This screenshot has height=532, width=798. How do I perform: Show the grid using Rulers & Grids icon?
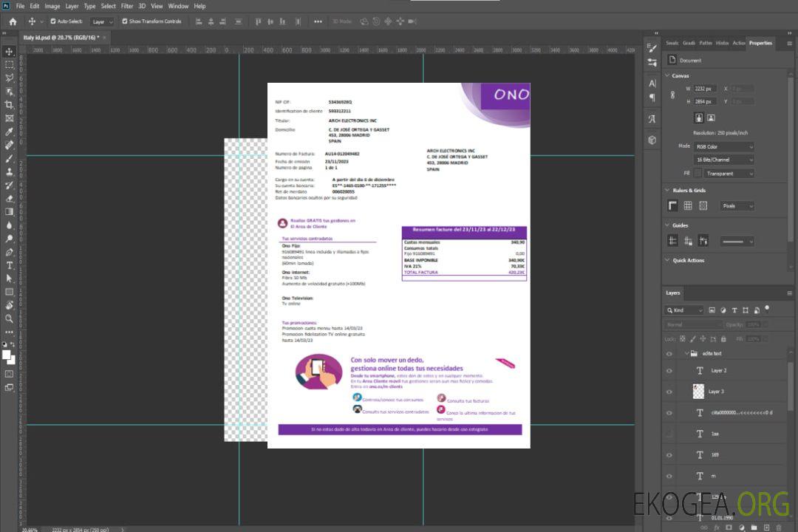[x=687, y=206]
